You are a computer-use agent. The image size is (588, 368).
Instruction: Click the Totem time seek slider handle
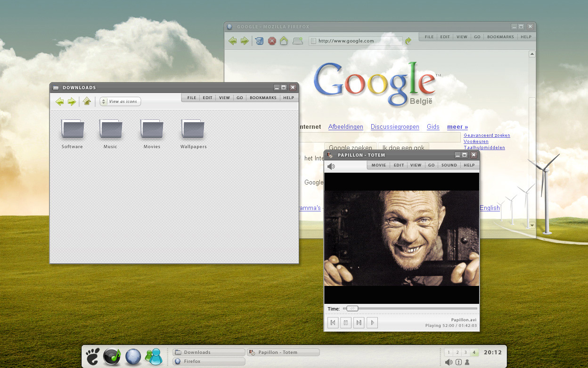pos(352,309)
